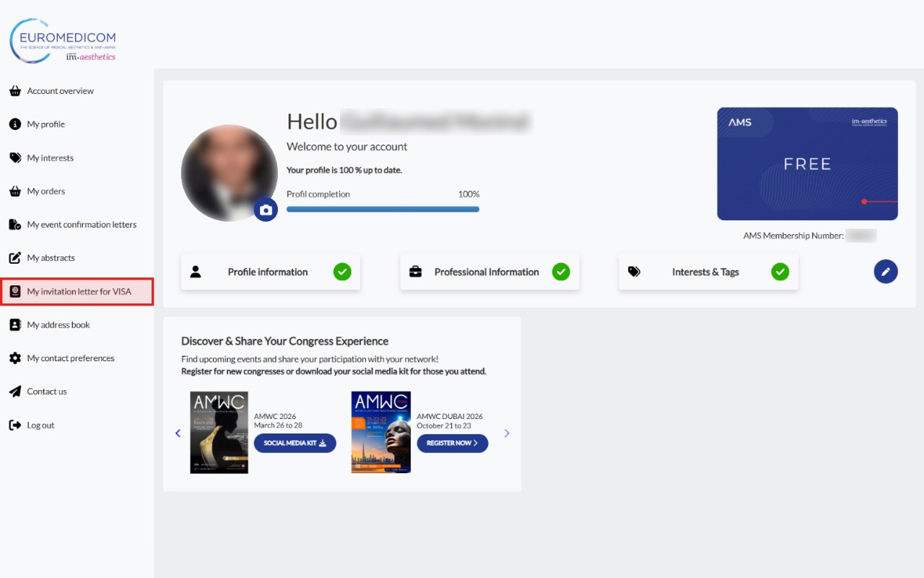Show next congress with right carousel arrow

[x=507, y=433]
